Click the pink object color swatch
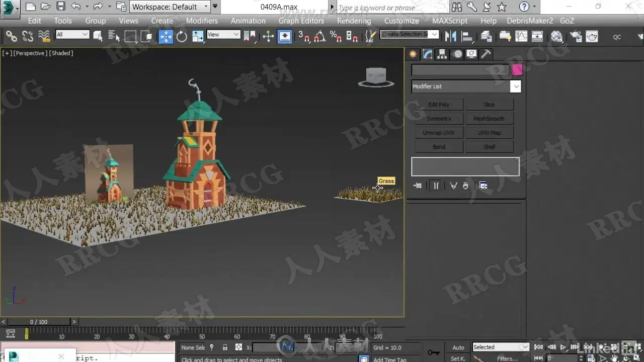 [x=517, y=70]
